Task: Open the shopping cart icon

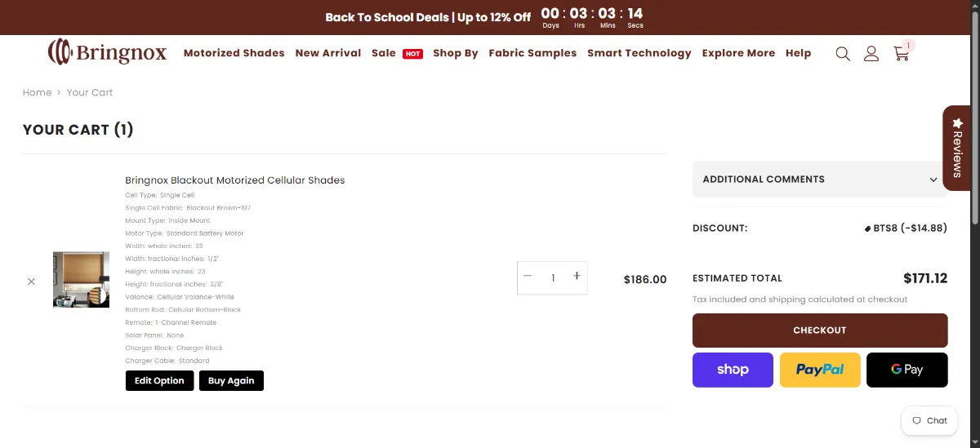Action: click(902, 53)
